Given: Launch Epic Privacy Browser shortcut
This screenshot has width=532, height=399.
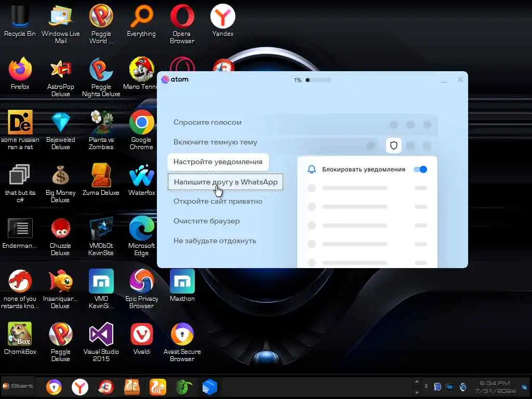Looking at the screenshot, I should 141,288.
